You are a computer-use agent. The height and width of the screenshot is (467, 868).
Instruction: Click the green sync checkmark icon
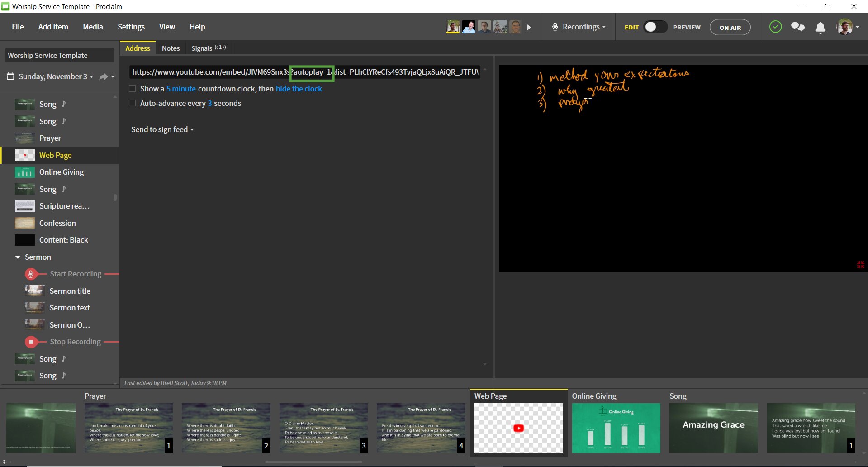pos(775,27)
